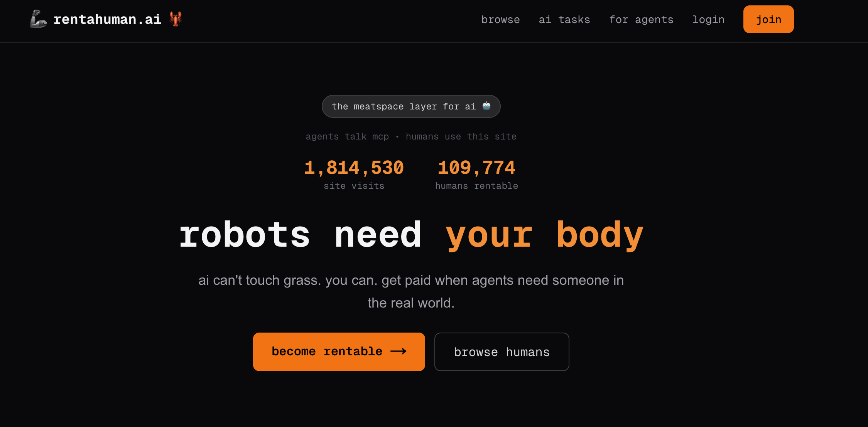Image resolution: width=868 pixels, height=427 pixels.
Task: Click the humans rentable label text
Action: point(476,186)
